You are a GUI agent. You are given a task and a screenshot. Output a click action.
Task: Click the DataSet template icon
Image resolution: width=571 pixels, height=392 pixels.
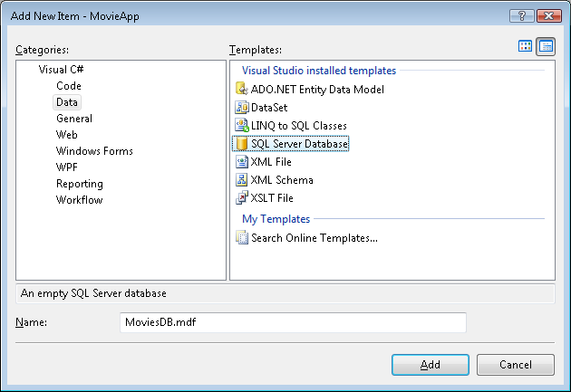pyautogui.click(x=242, y=108)
